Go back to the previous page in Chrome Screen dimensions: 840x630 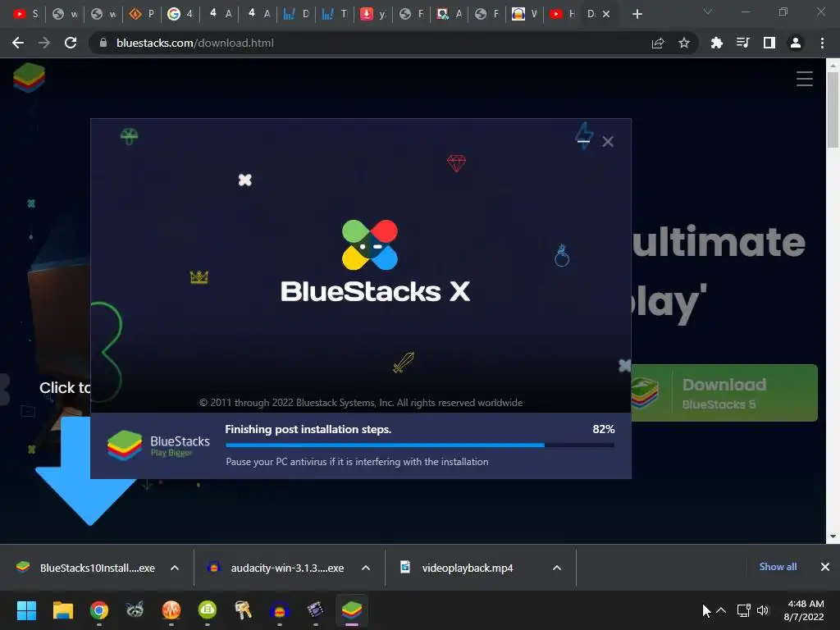pos(18,43)
